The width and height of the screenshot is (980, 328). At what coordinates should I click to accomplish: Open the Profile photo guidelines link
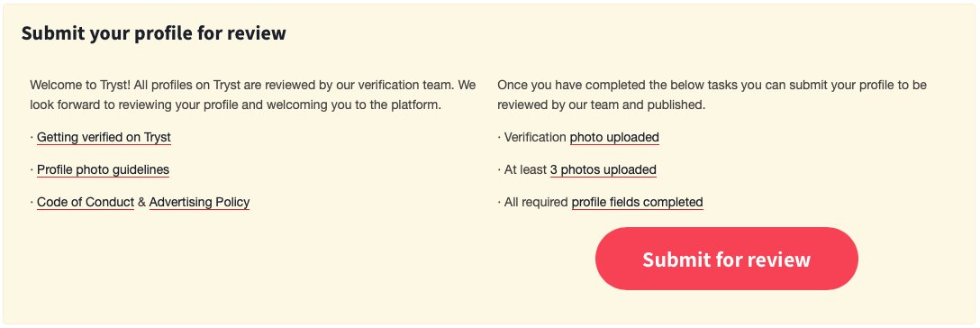click(103, 170)
